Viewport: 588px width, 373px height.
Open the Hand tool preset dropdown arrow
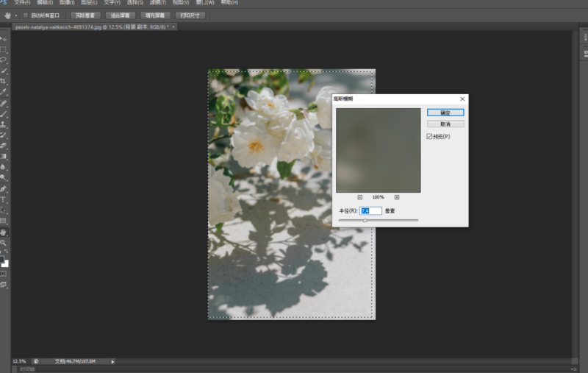(x=15, y=15)
